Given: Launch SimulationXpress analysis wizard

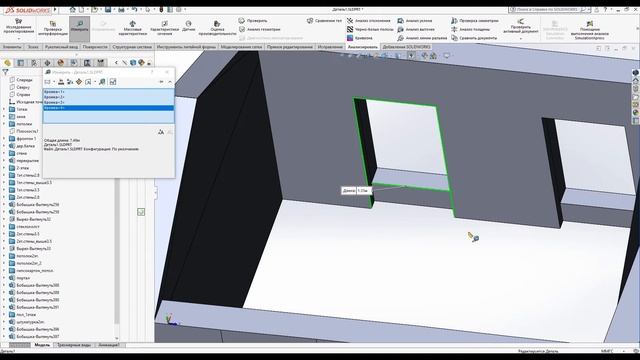Looking at the screenshot, I should 589,30.
